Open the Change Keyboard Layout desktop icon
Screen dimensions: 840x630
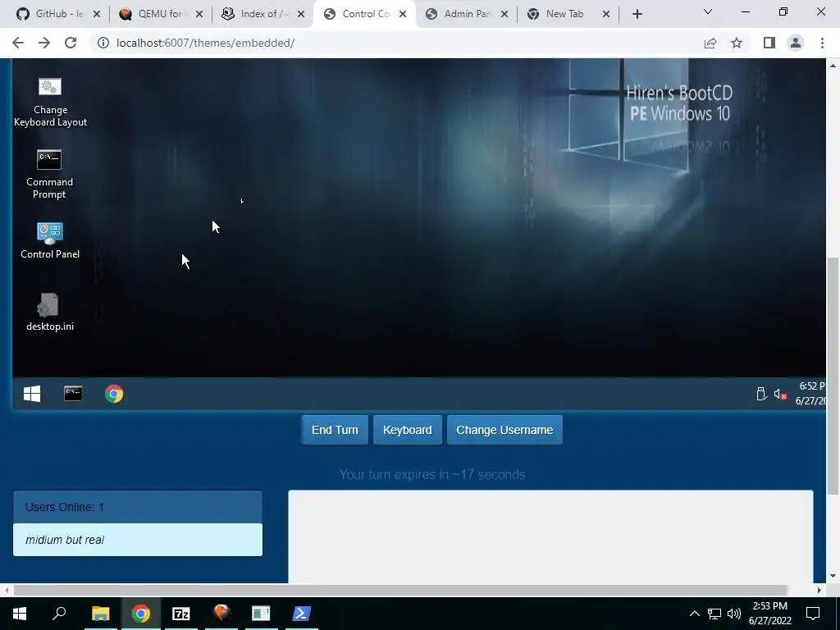click(50, 102)
